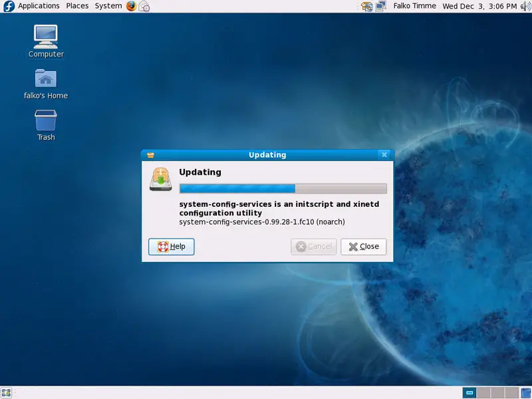
Task: Select the Trash desktop icon
Action: coord(46,125)
